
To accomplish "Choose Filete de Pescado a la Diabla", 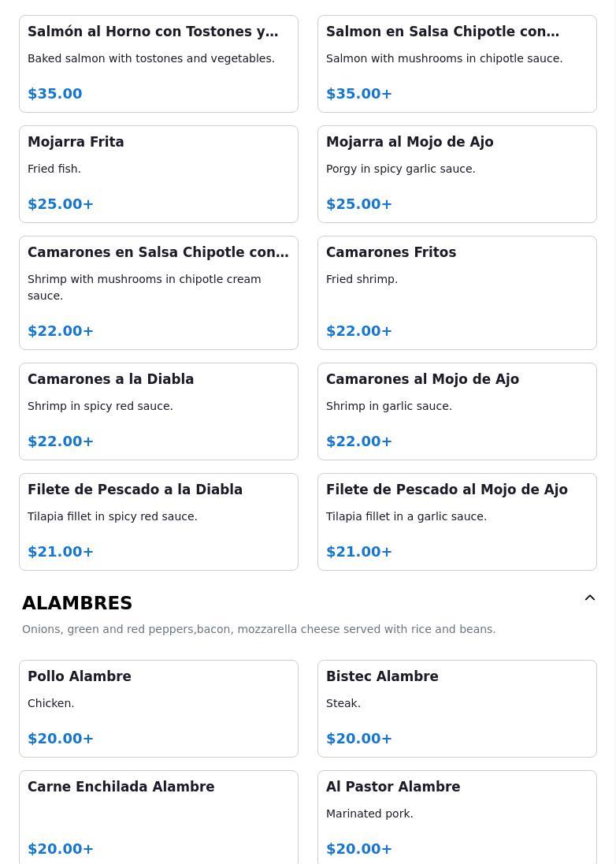I will (158, 521).
